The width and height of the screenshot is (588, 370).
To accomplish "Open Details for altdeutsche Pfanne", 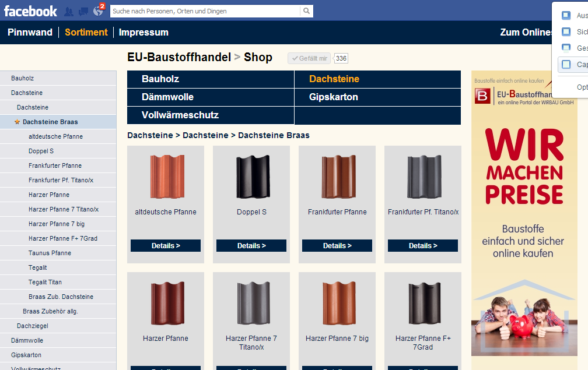I will click(166, 246).
